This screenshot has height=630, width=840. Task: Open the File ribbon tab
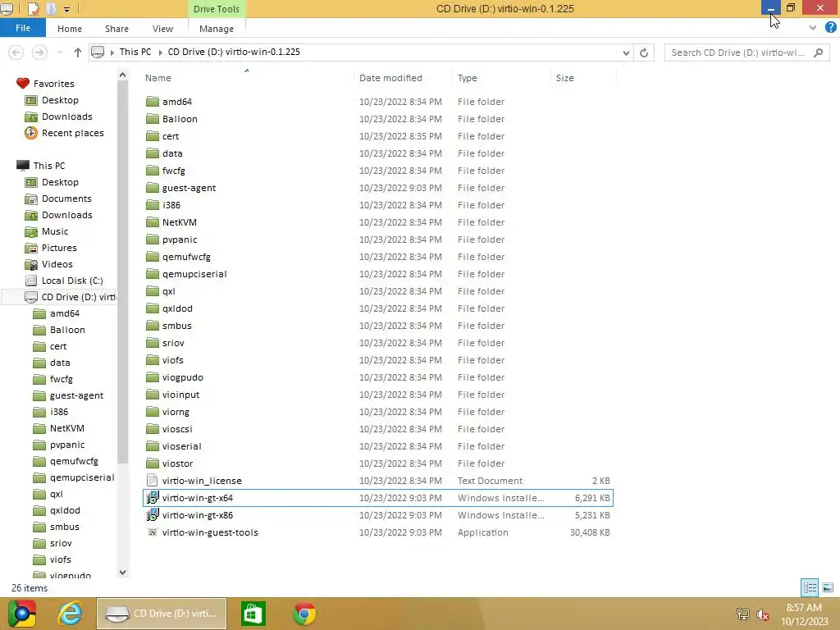tap(23, 28)
